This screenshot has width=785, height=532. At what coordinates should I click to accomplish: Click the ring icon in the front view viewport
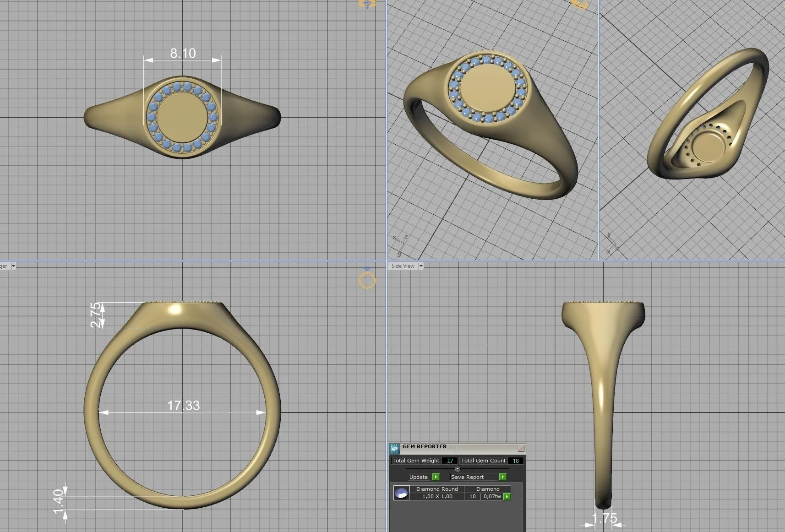pyautogui.click(x=367, y=279)
